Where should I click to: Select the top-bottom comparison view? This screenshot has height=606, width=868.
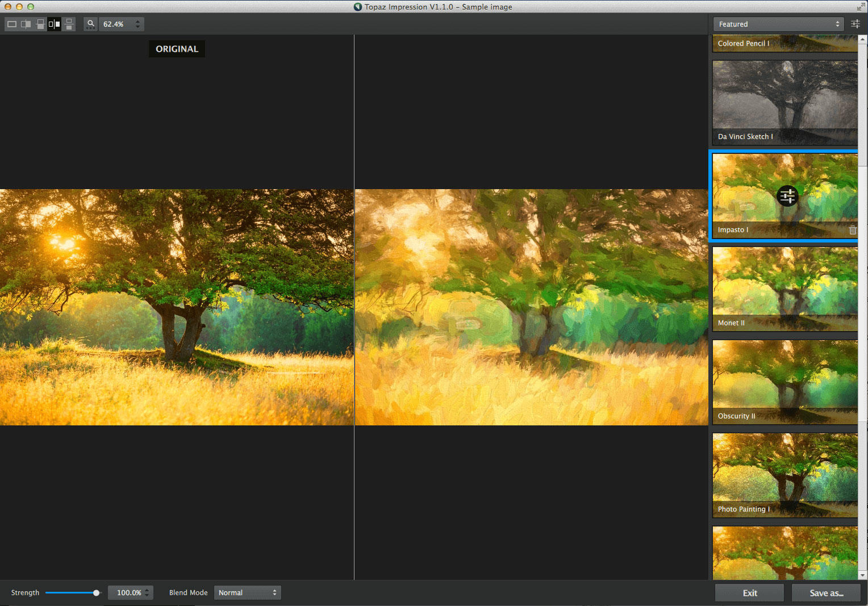pos(69,24)
